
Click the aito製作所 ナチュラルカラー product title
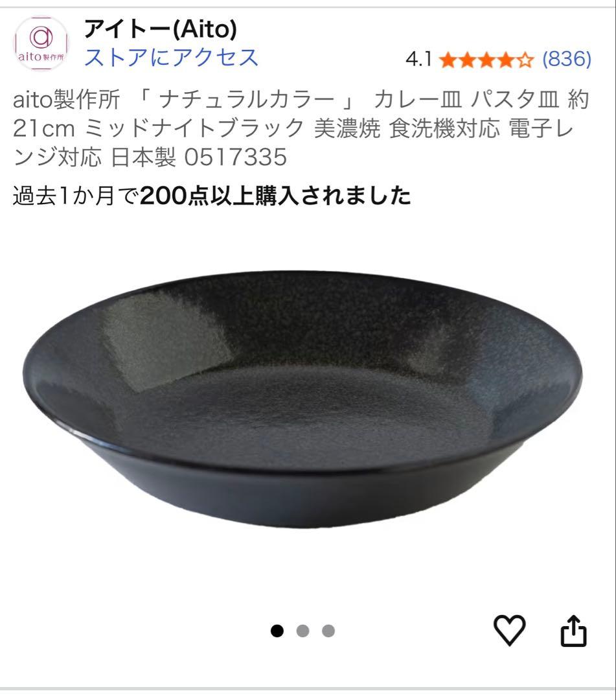(302, 128)
